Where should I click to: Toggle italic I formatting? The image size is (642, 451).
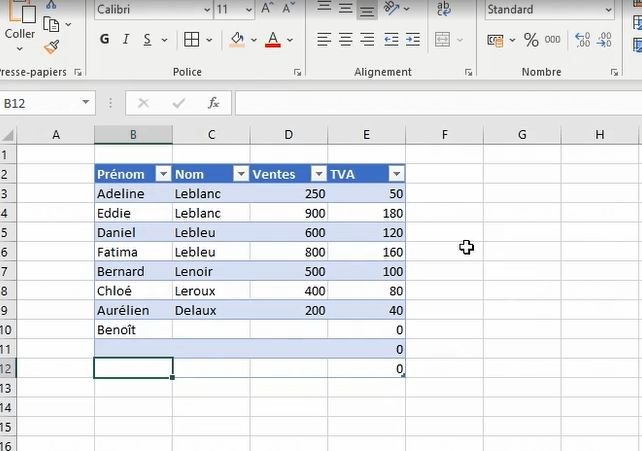point(126,39)
